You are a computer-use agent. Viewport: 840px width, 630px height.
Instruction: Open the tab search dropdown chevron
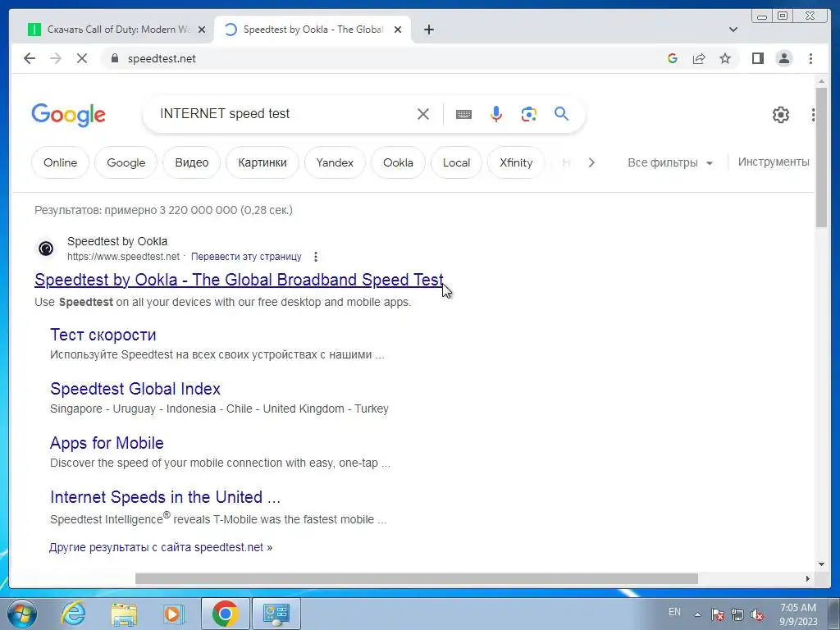[733, 30]
